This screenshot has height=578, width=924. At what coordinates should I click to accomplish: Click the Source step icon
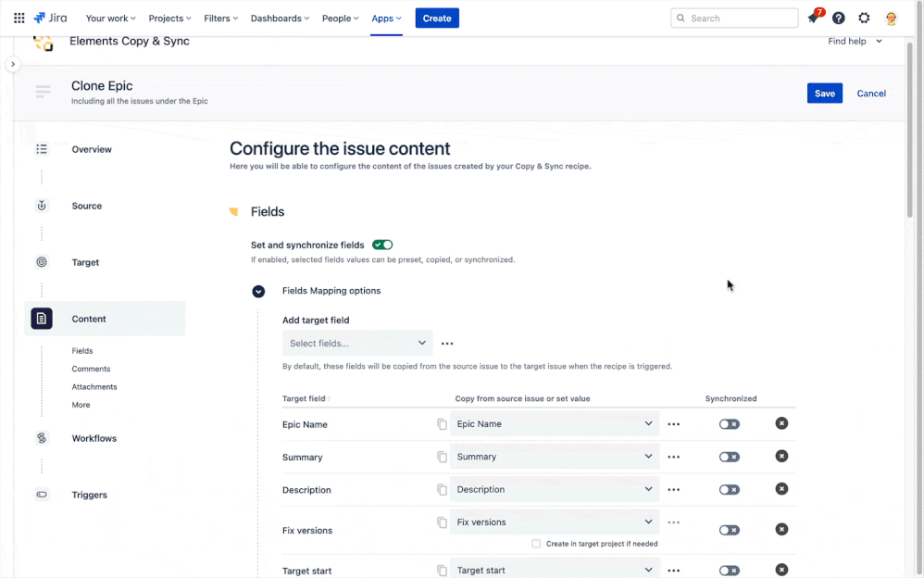(x=42, y=206)
